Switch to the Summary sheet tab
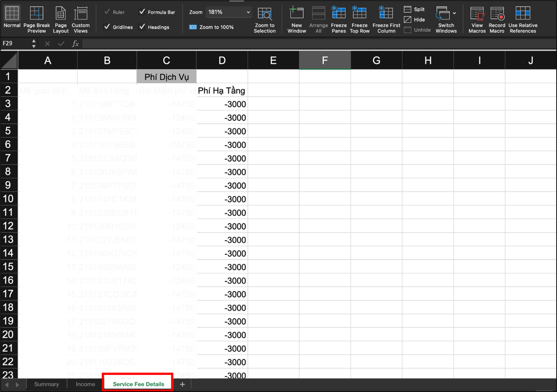 [46, 384]
